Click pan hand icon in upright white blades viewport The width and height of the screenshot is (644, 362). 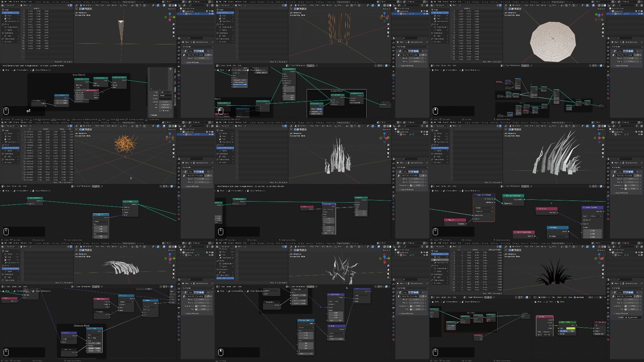[x=389, y=149]
